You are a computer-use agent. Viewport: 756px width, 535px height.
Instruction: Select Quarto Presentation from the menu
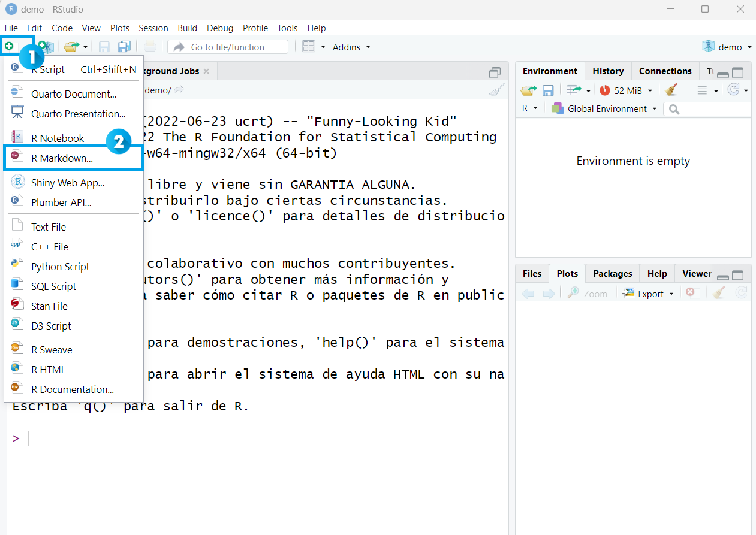pos(74,114)
